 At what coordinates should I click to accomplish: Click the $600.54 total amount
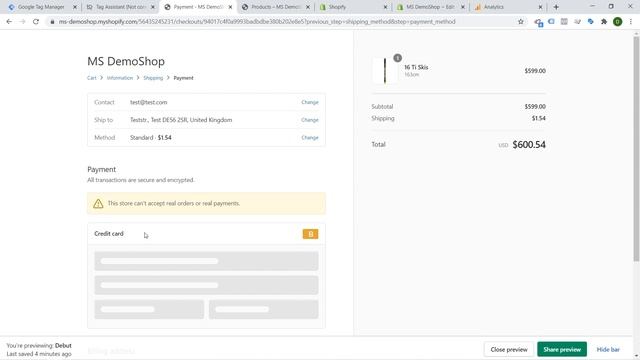point(529,144)
